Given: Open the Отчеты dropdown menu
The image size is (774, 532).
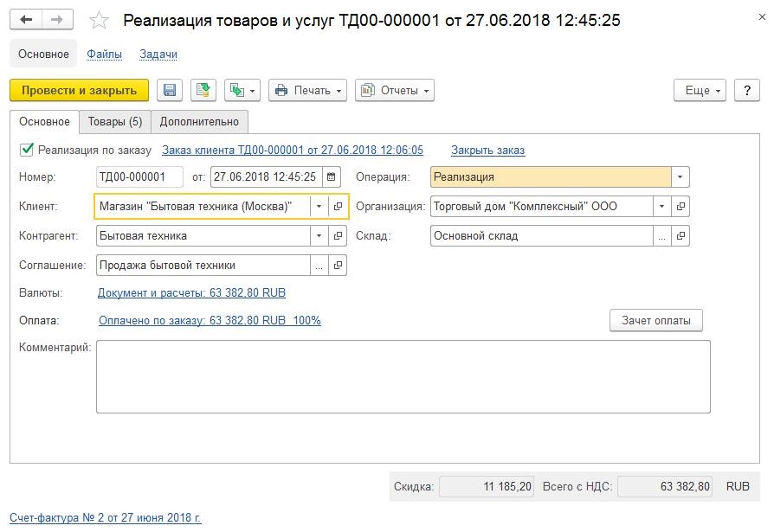Looking at the screenshot, I should pyautogui.click(x=395, y=90).
